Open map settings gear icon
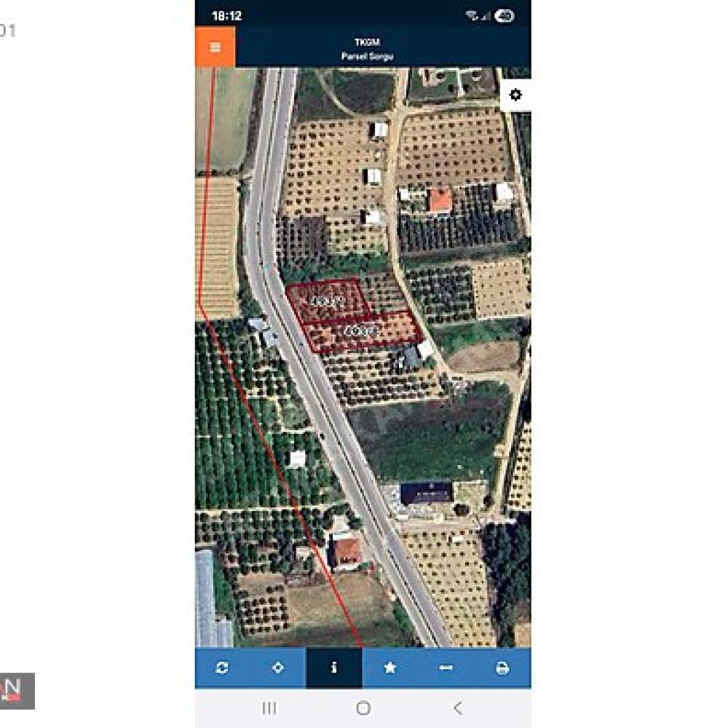This screenshot has height=728, width=728. 515,95
